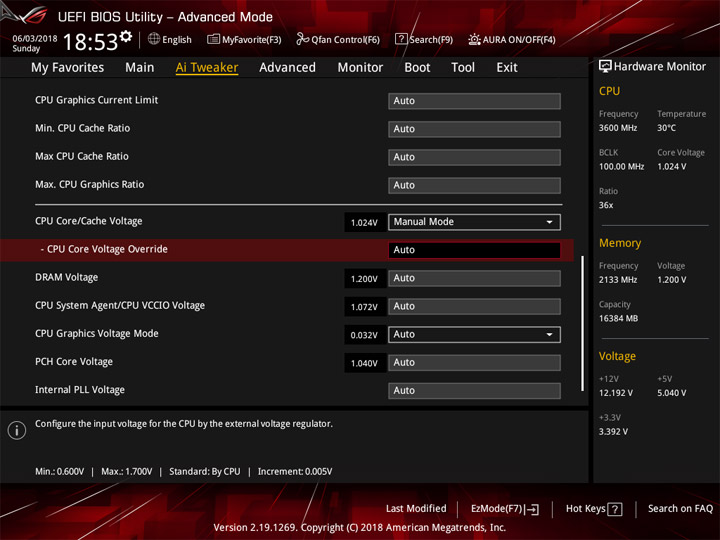Click the 18:53 clock display
720x540 pixels.
pyautogui.click(x=90, y=42)
